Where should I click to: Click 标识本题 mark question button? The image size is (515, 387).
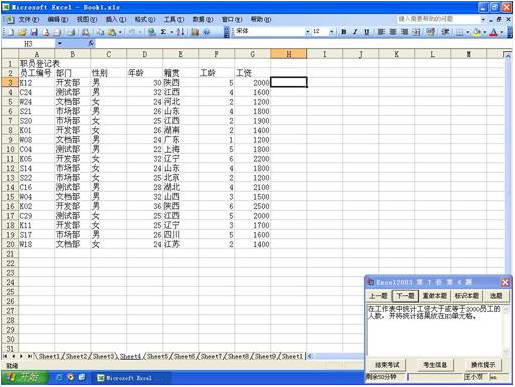coord(467,296)
